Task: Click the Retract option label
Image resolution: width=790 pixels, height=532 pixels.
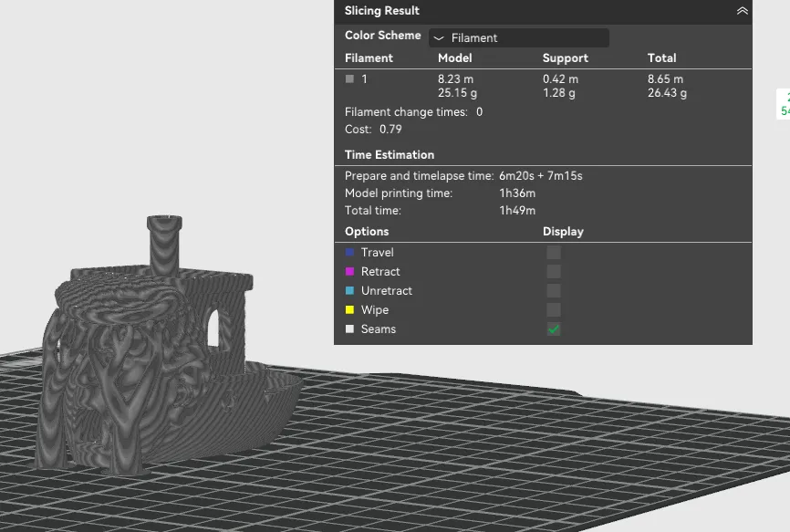Action: (x=380, y=272)
